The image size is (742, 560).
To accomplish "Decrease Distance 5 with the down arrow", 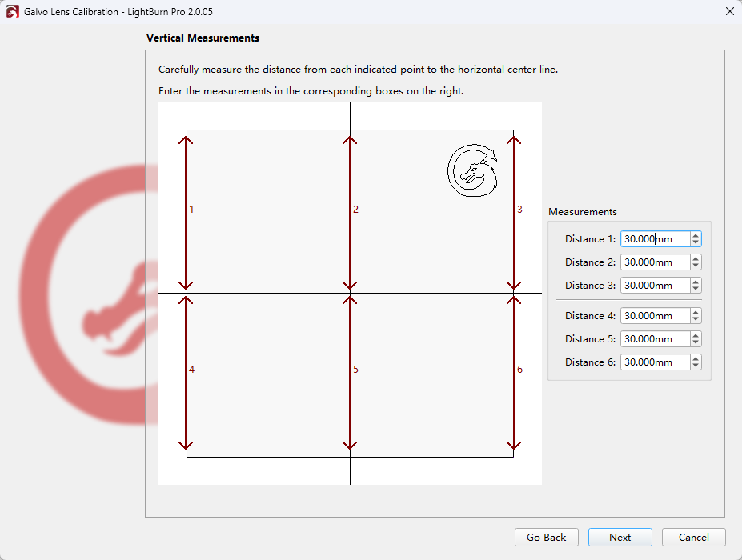I will [x=696, y=343].
